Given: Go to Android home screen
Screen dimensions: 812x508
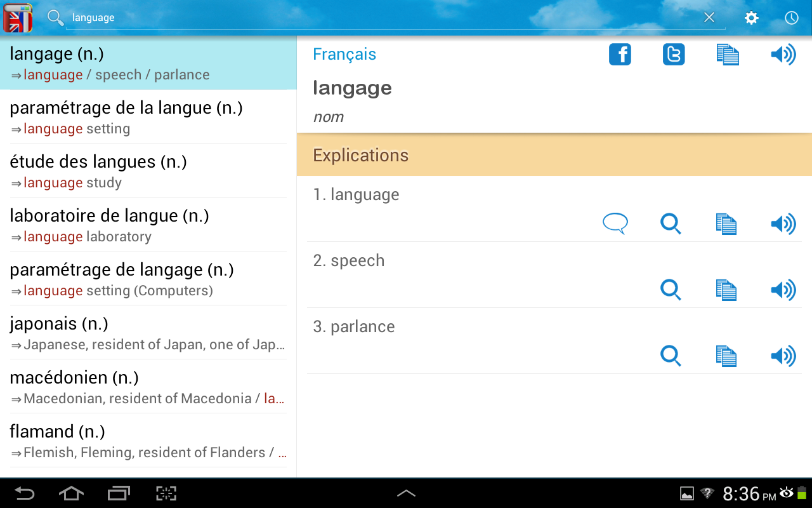Looking at the screenshot, I should pos(71,493).
